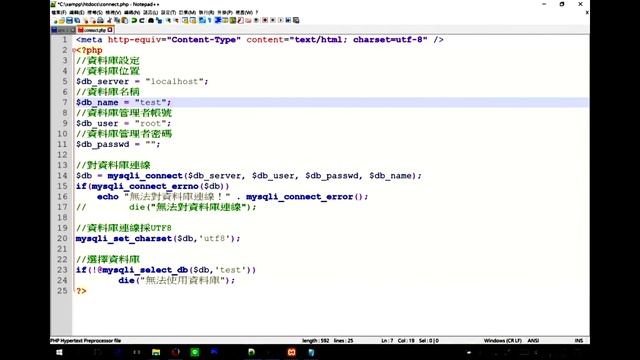This screenshot has width=640, height=360.
Task: Click the Zoom In toolbar icon
Action: point(168,20)
